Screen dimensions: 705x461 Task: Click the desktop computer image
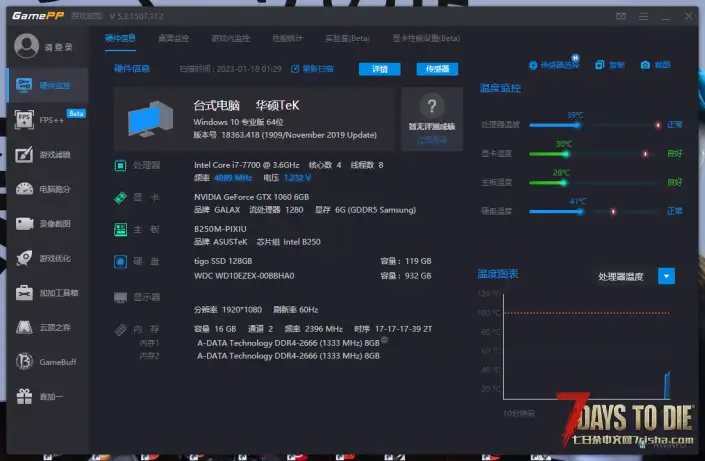(x=150, y=118)
